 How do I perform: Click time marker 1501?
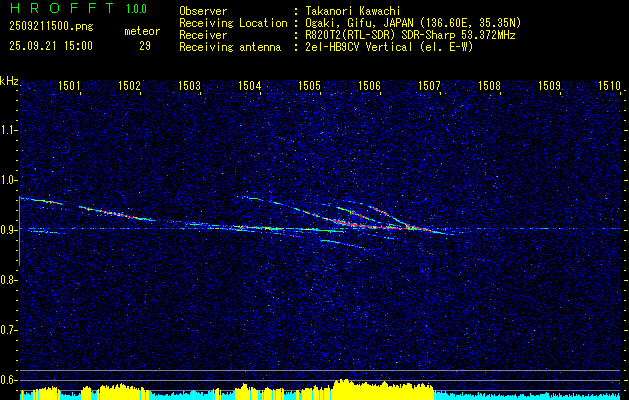coord(69,85)
